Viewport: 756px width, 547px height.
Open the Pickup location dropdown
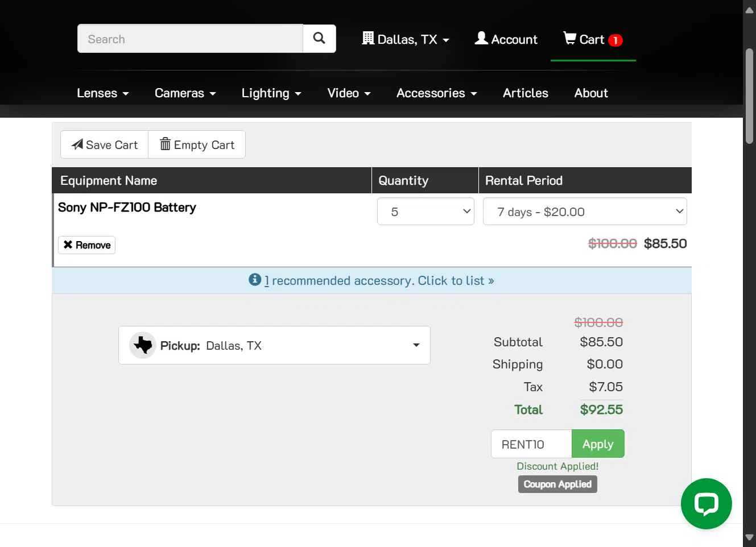[x=274, y=345]
